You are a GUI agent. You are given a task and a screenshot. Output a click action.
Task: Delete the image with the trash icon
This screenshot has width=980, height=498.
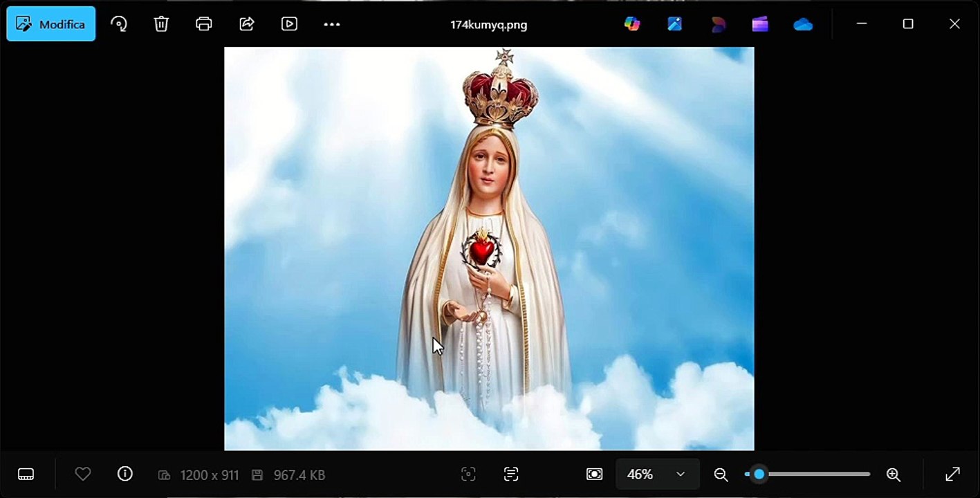(x=161, y=24)
